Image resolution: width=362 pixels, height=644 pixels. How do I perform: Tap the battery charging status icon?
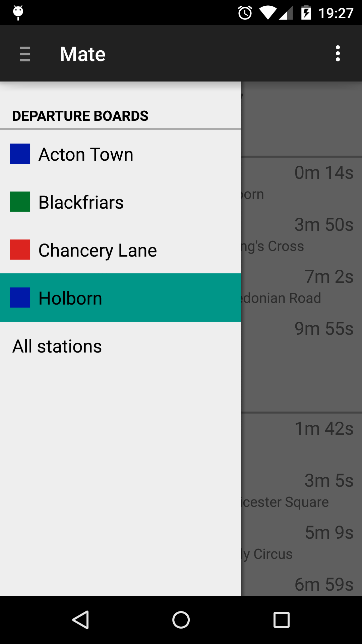pos(306,13)
